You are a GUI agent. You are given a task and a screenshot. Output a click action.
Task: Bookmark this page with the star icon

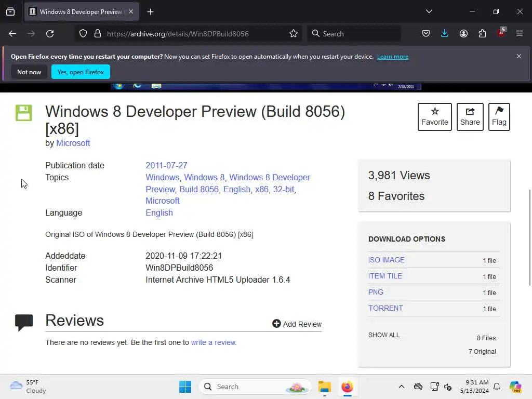[x=294, y=34]
